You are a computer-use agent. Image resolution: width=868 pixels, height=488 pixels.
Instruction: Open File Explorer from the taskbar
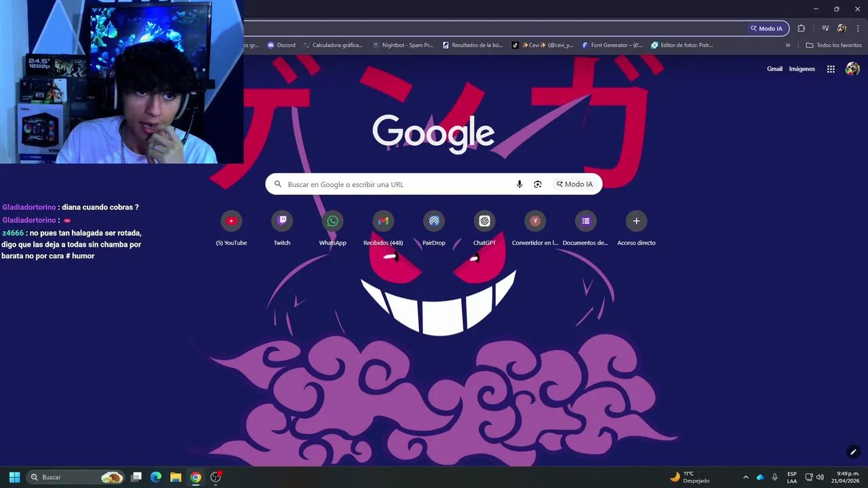point(176,477)
